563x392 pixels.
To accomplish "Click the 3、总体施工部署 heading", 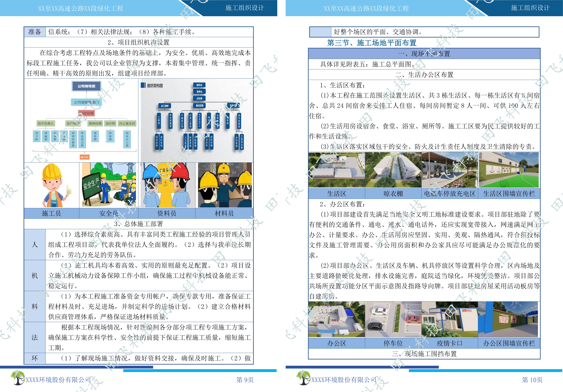I will point(139,224).
